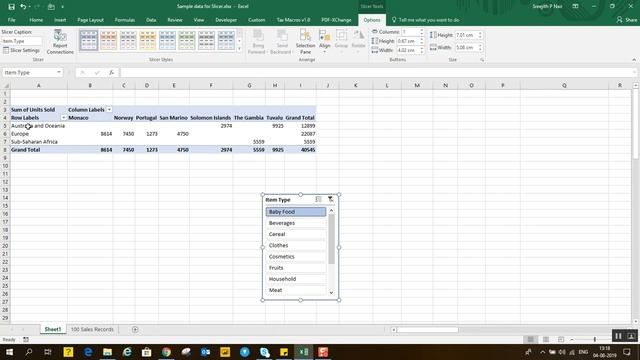640x360 pixels.
Task: Switch to Page Break Preview in status bar
Action: point(561,340)
